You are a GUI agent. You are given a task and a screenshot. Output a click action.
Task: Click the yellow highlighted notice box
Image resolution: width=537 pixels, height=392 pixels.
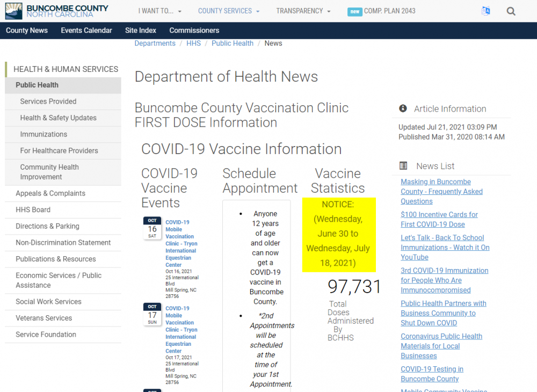338,234
